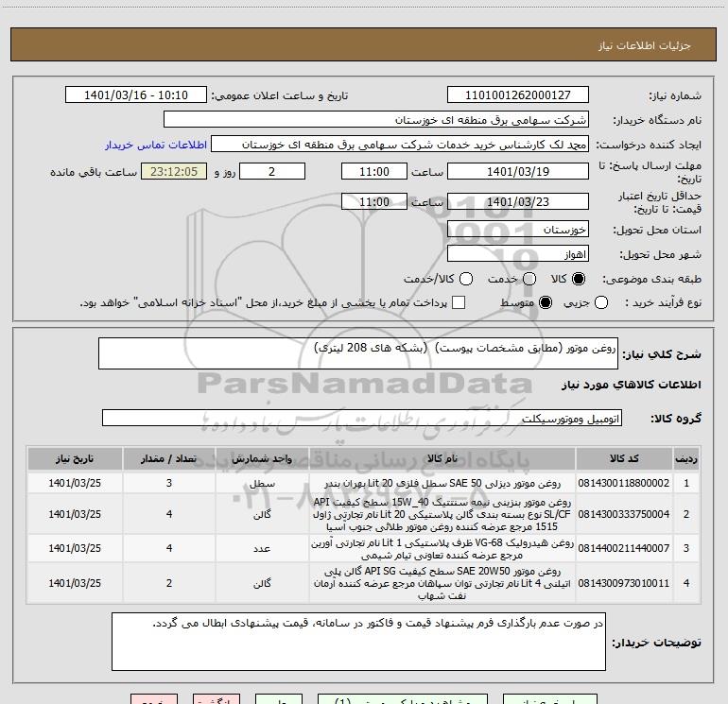Click the کد کالا column header
Screen dimensions: 728x704
pos(624,459)
